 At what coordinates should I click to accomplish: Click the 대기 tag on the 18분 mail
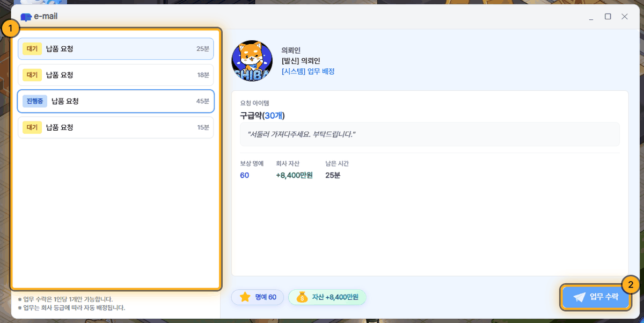coord(32,75)
